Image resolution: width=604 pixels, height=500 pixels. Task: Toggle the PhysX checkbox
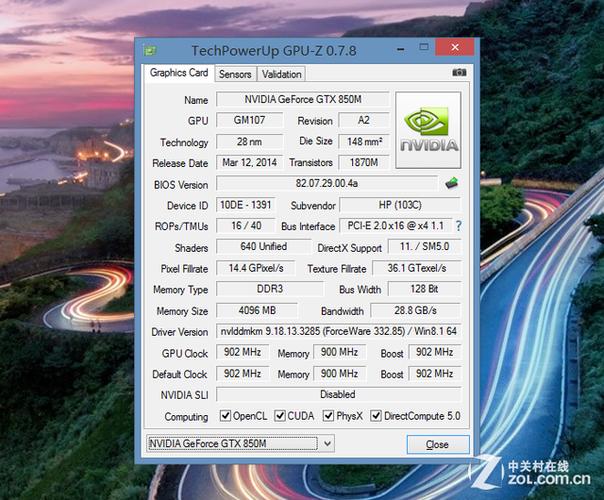click(x=328, y=416)
